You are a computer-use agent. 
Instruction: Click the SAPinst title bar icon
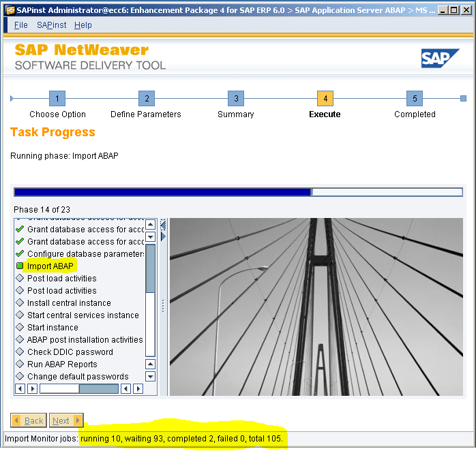pos(10,10)
